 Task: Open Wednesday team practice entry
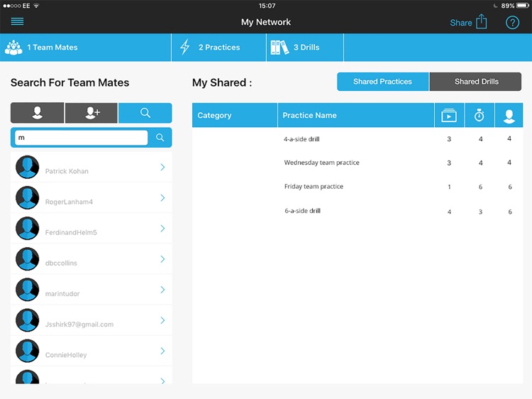321,163
